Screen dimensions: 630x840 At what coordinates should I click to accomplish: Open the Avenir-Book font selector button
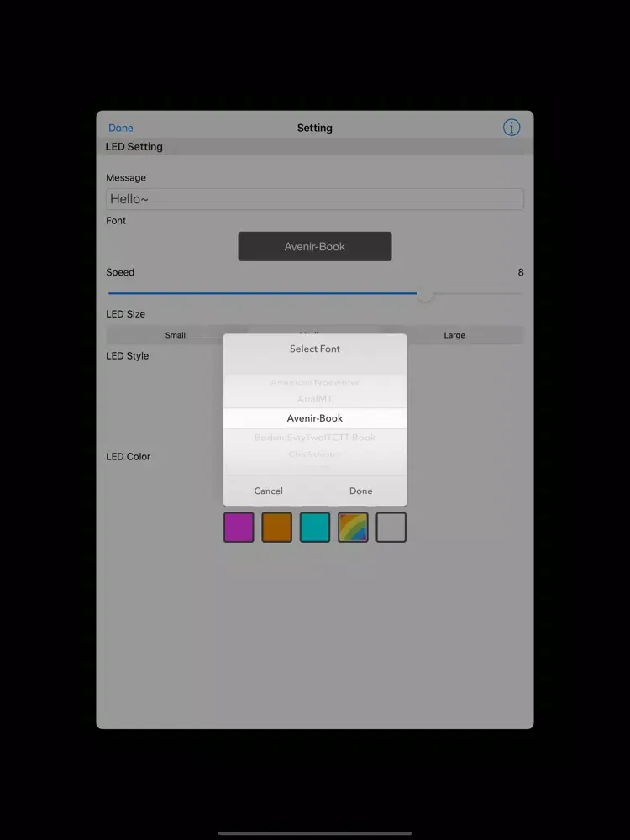tap(314, 246)
